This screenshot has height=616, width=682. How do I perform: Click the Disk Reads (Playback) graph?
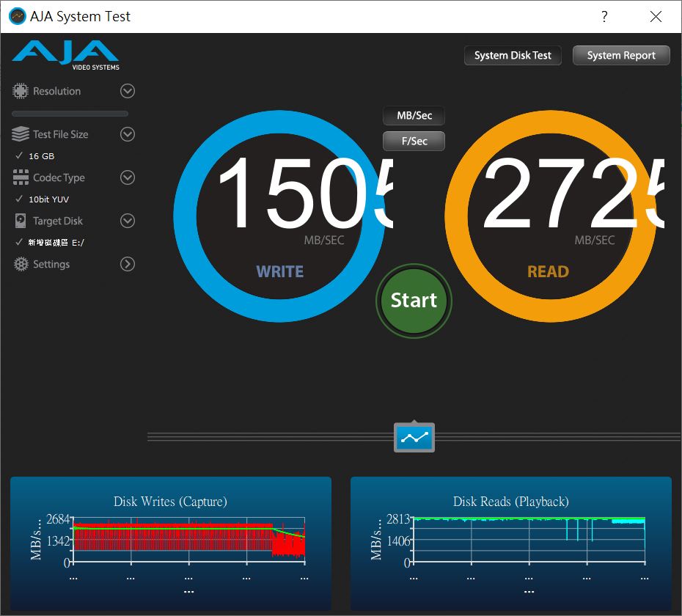pyautogui.click(x=511, y=543)
